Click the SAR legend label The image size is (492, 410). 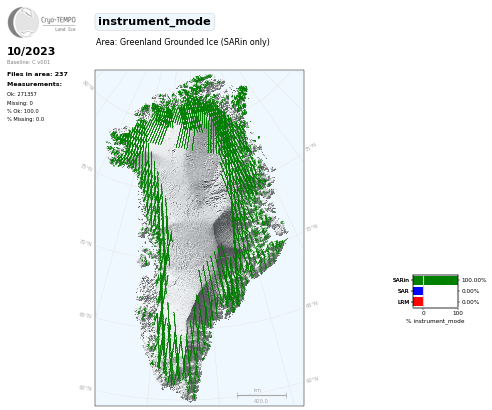(403, 291)
